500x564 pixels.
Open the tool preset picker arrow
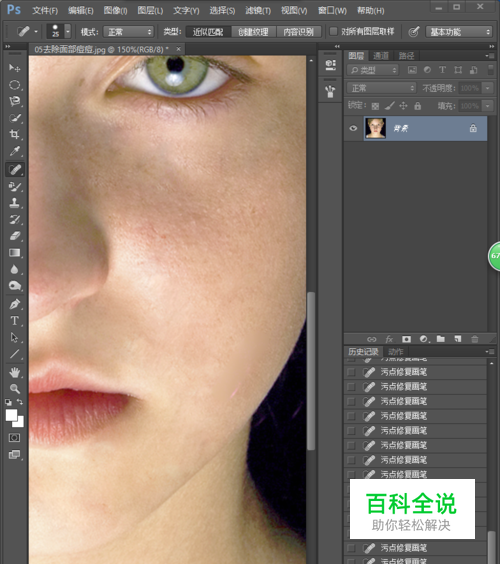36,32
